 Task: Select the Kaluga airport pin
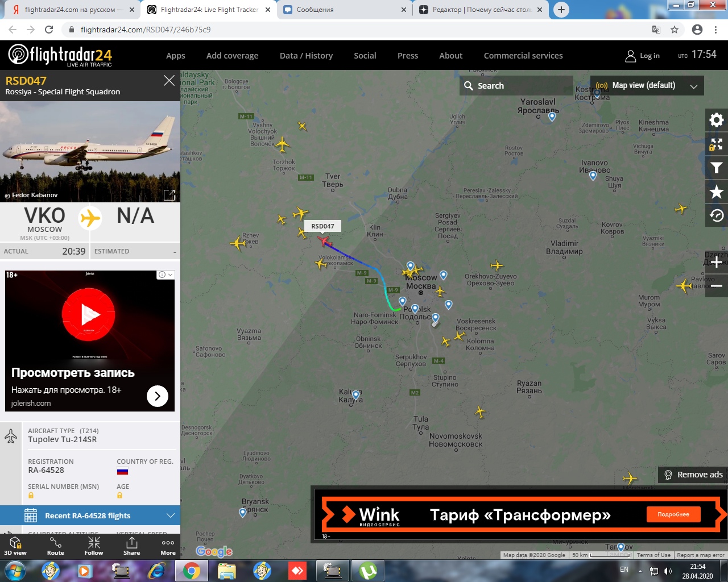[x=356, y=395]
